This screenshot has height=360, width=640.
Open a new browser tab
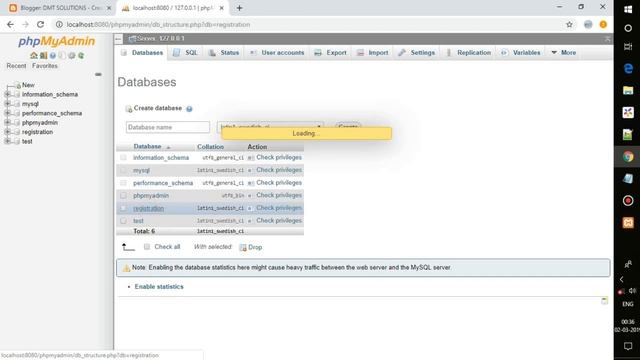240,8
